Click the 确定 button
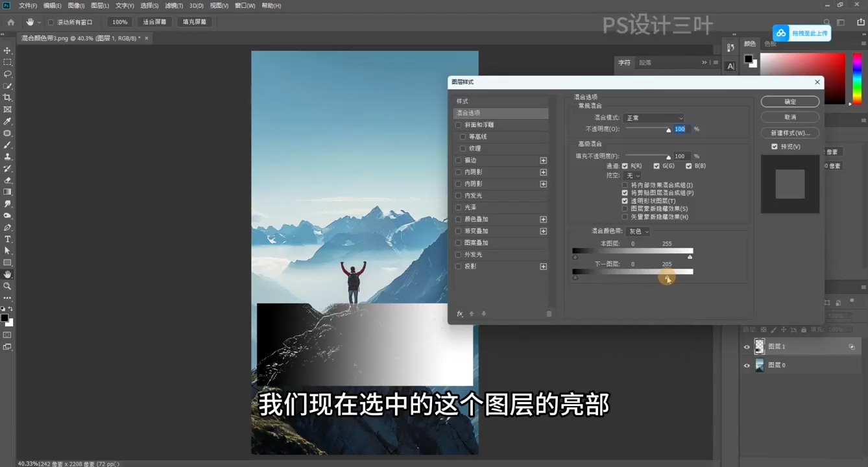The height and width of the screenshot is (467, 868). tap(790, 102)
